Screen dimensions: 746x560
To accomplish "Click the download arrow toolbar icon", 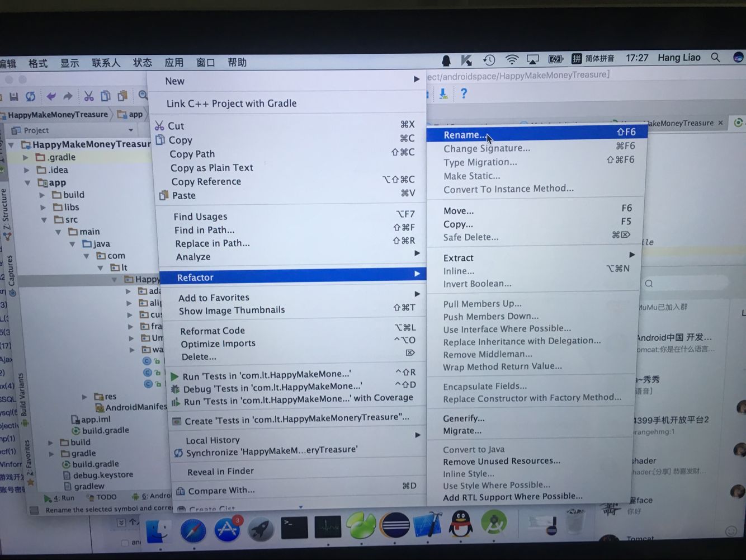I will click(443, 93).
